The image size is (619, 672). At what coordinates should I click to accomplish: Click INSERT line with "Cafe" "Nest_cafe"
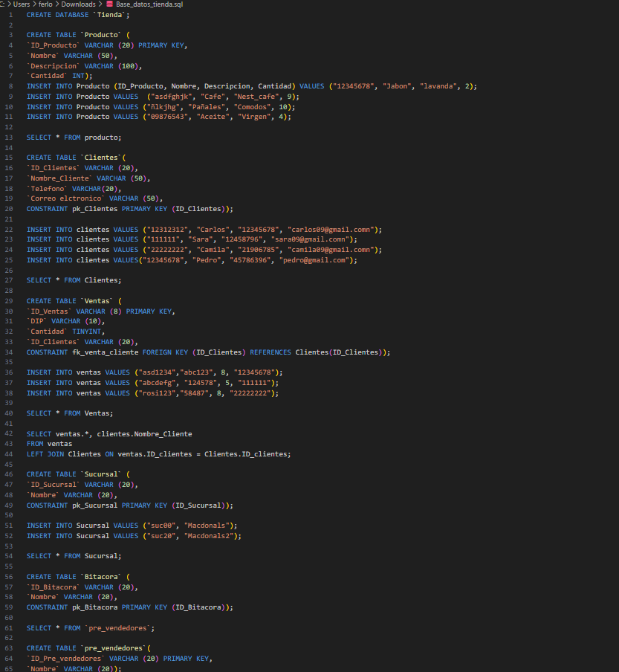pos(163,97)
